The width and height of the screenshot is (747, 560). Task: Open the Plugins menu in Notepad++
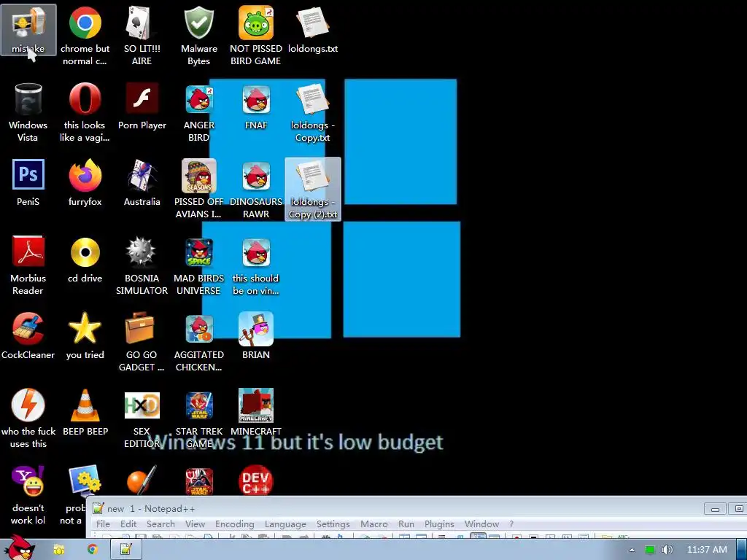439,524
